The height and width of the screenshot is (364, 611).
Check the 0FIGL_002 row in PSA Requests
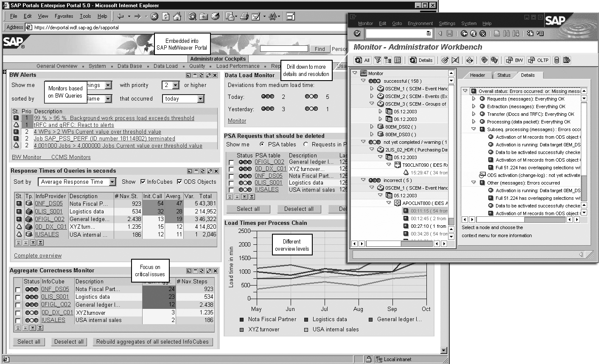[231, 162]
